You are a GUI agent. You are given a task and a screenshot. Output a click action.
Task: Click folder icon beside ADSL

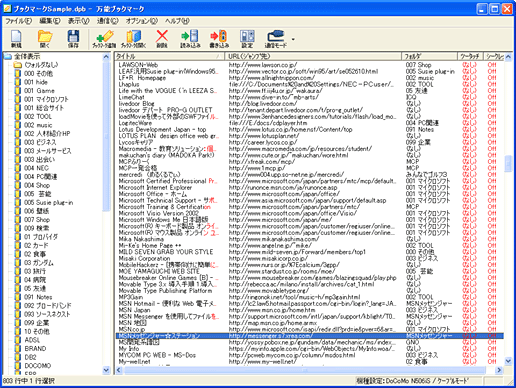coord(18,340)
